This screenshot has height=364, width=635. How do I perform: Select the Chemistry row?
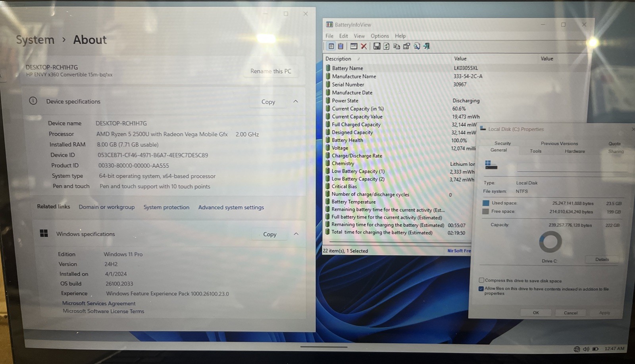(400, 163)
